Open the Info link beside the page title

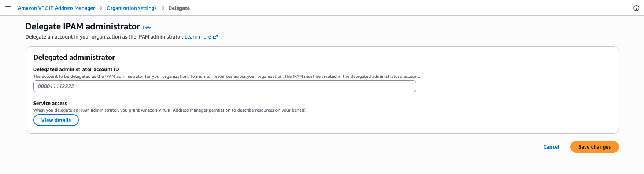pos(147,28)
